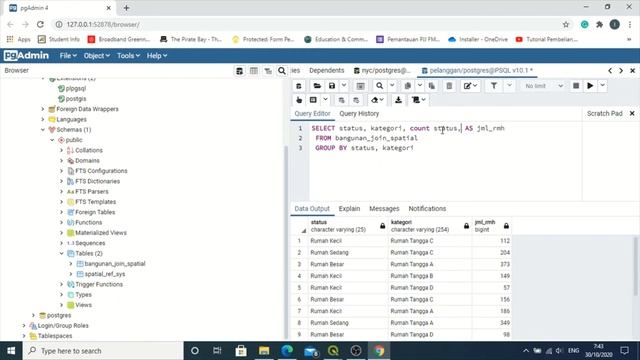Execute the query with play icon
This screenshot has height=360, width=640.
click(590, 86)
